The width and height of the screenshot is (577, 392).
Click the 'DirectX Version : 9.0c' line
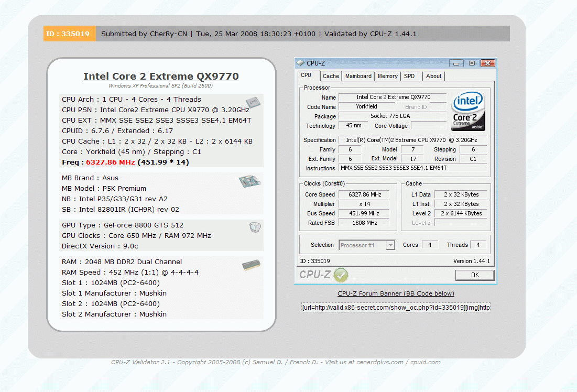click(x=100, y=246)
